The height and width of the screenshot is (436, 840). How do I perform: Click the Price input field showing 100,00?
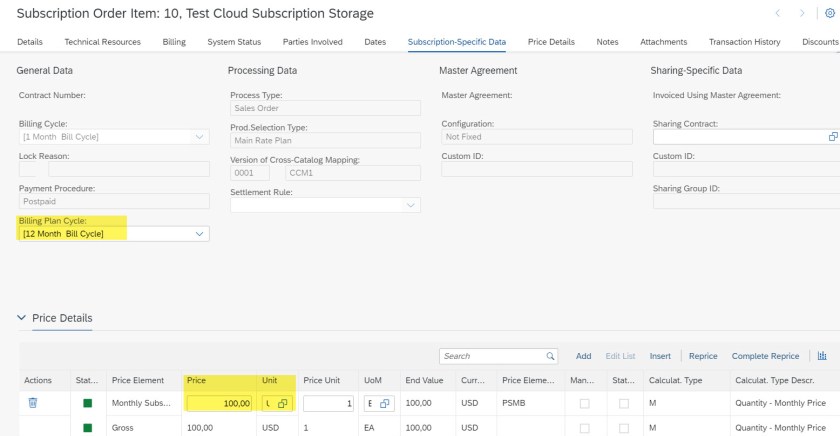pyautogui.click(x=218, y=403)
